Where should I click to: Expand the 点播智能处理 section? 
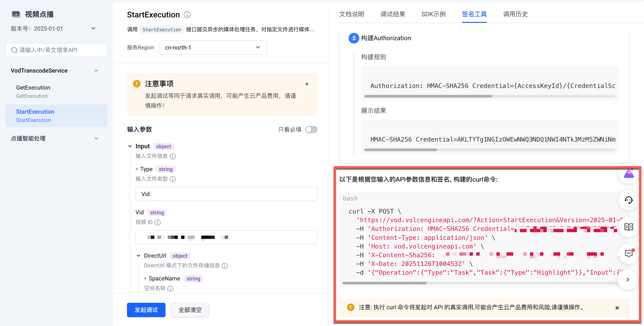click(96, 138)
